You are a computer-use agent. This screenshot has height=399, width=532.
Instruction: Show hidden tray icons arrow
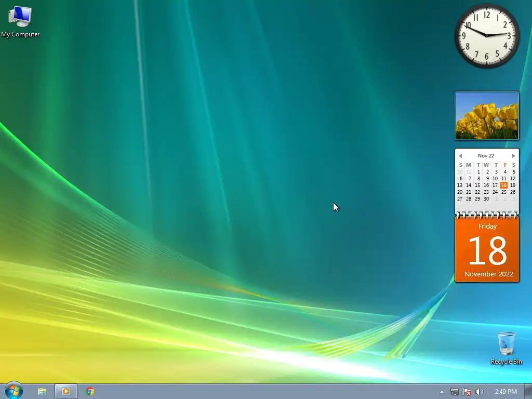point(442,392)
